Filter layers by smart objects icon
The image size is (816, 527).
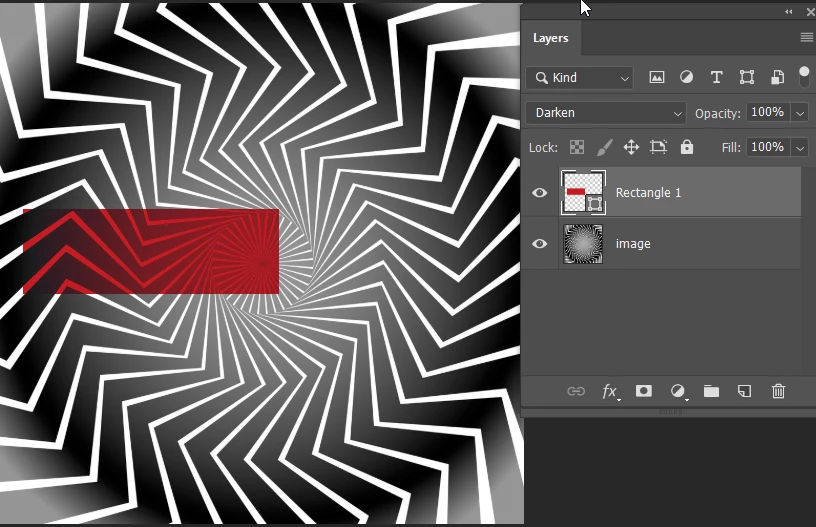777,78
